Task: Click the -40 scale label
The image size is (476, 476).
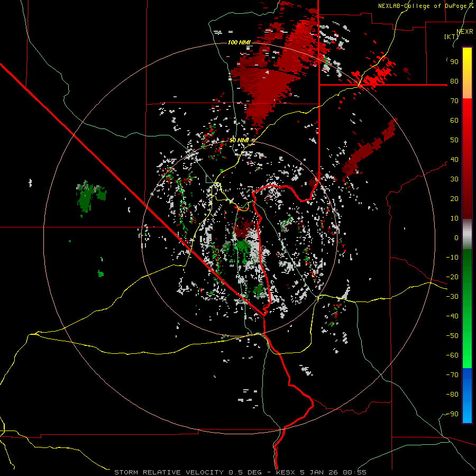Action: click(452, 316)
